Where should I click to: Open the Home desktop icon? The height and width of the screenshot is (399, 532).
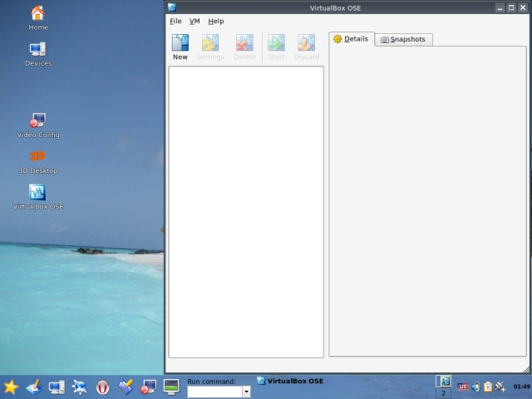(38, 18)
